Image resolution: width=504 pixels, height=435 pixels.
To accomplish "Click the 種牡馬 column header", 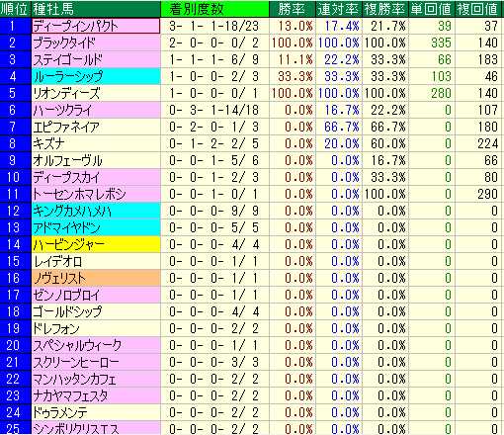I will point(96,9).
